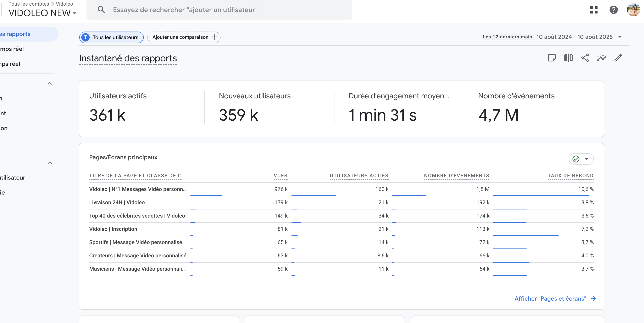The image size is (644, 323).
Task: Collapse the upper sidebar section chevron
Action: (x=50, y=83)
